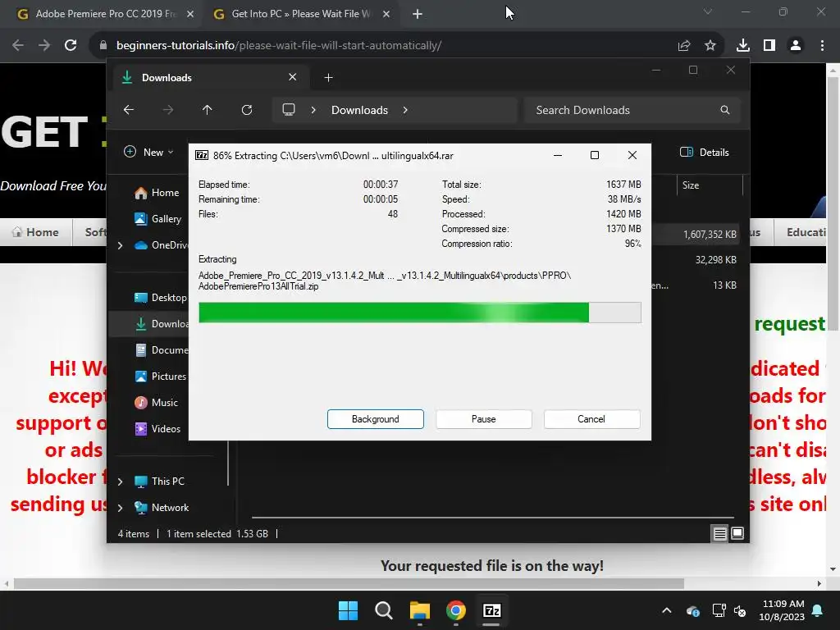Pause the 7-Zip extraction
This screenshot has width=840, height=630.
coord(483,419)
